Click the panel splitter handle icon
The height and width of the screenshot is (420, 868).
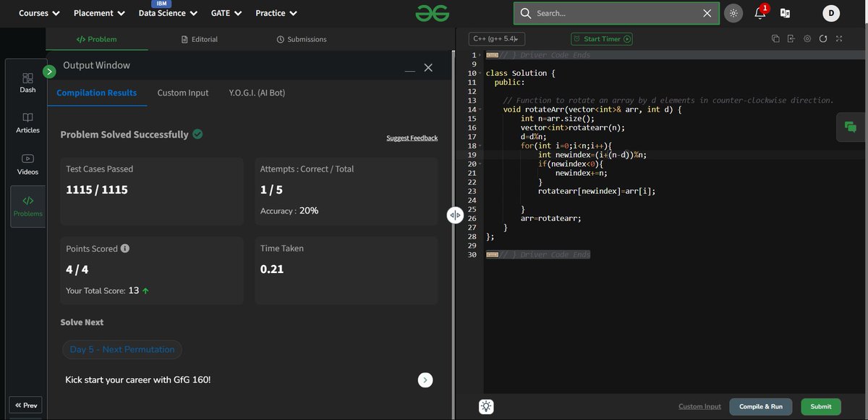click(455, 215)
